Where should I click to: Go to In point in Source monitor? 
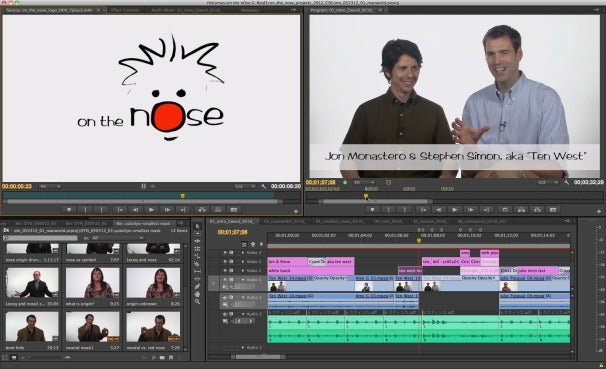(x=120, y=209)
